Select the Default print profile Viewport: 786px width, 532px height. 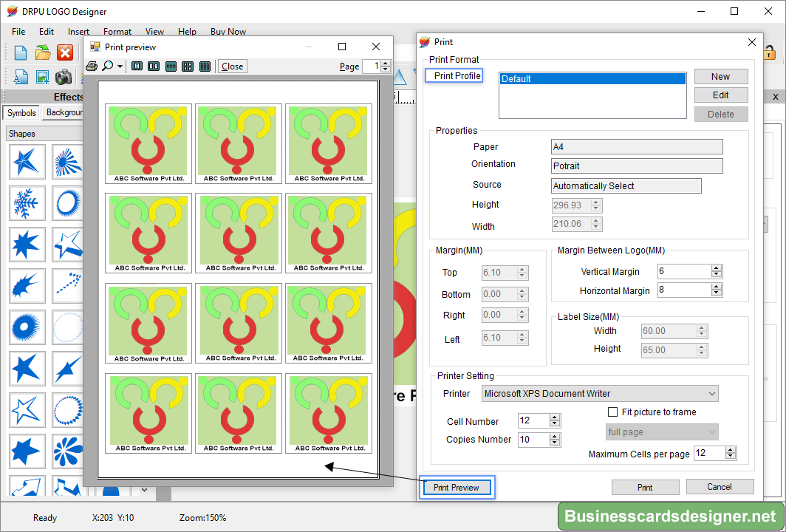(x=592, y=79)
